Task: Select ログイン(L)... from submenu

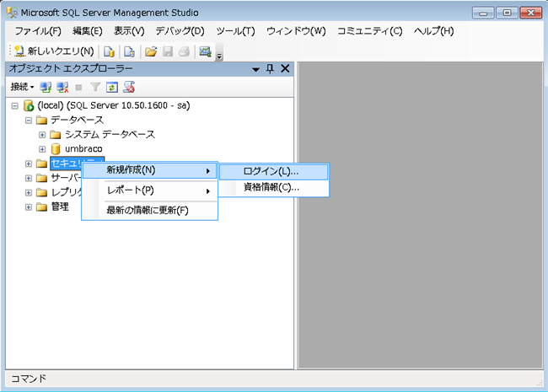Action: click(274, 171)
